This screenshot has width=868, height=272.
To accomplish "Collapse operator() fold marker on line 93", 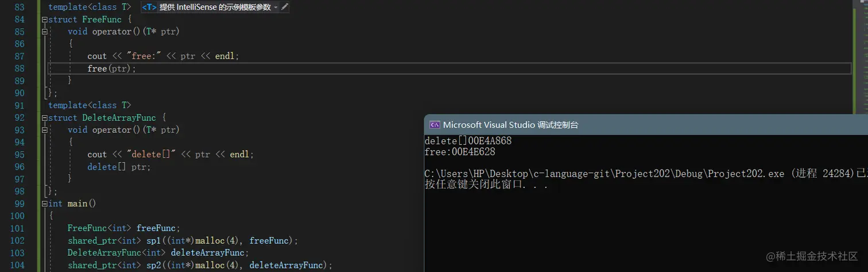I will [x=44, y=130].
